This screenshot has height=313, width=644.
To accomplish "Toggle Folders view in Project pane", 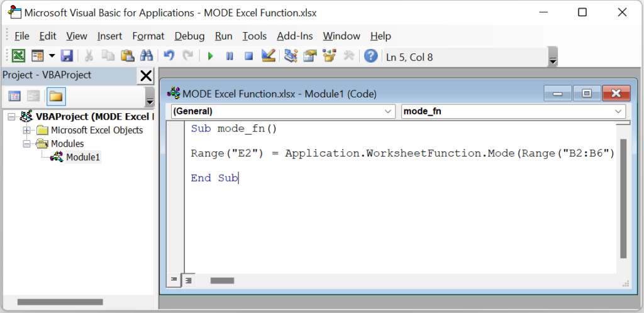I will [56, 97].
